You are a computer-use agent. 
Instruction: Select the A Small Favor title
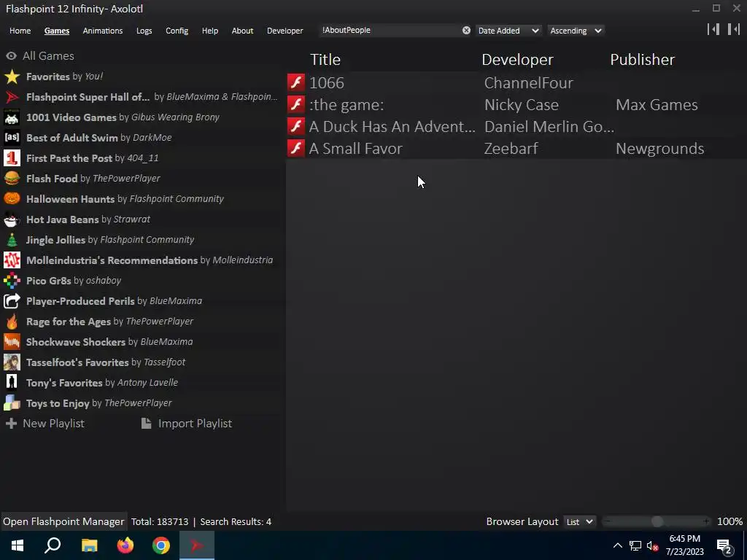click(x=356, y=149)
